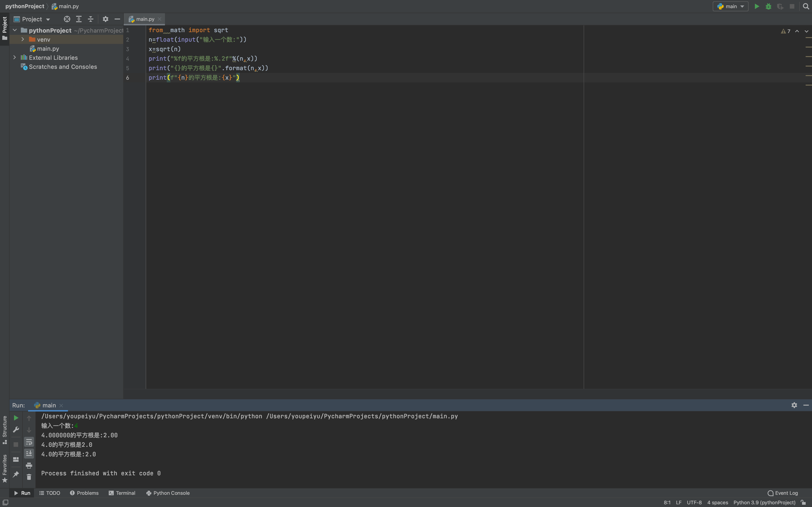This screenshot has height=507, width=812.
Task: Click Collapse All icon in Project panel
Action: click(91, 19)
